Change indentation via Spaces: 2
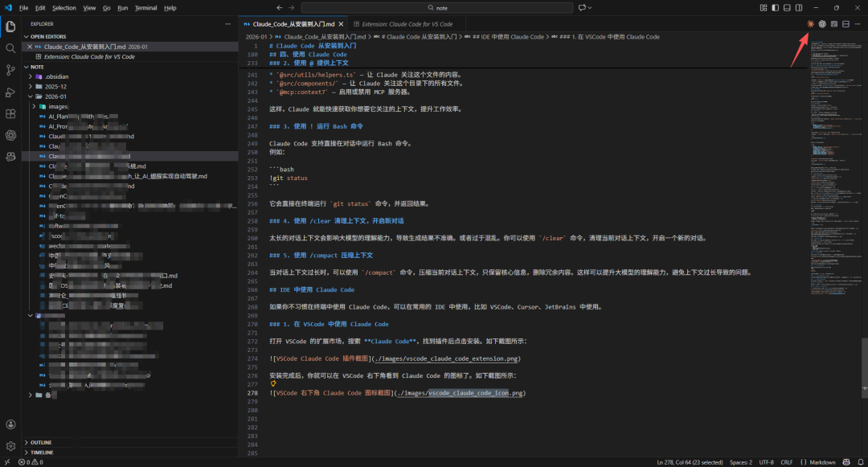Image resolution: width=868 pixels, height=467 pixels. (x=741, y=462)
